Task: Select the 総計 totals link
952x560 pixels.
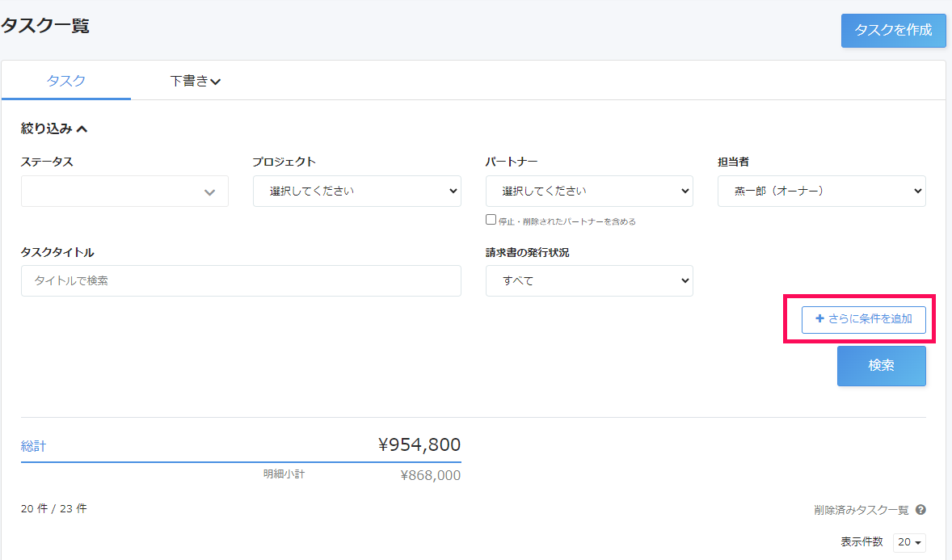Action: (34, 446)
